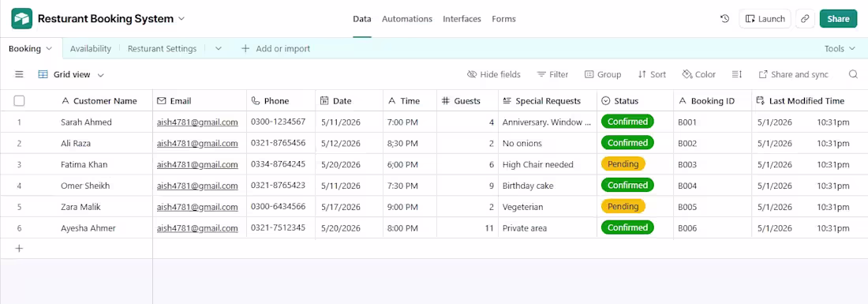Click the time cell 7:30 PM

coord(410,186)
